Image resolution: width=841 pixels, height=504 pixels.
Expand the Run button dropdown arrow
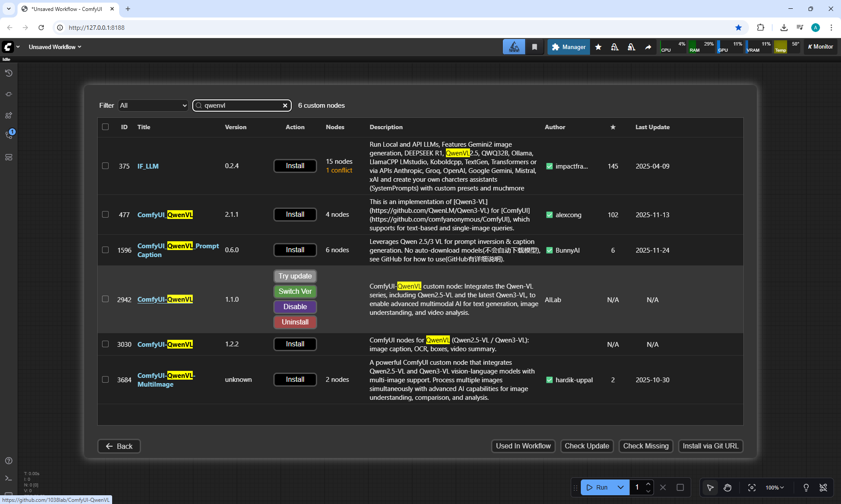(621, 487)
